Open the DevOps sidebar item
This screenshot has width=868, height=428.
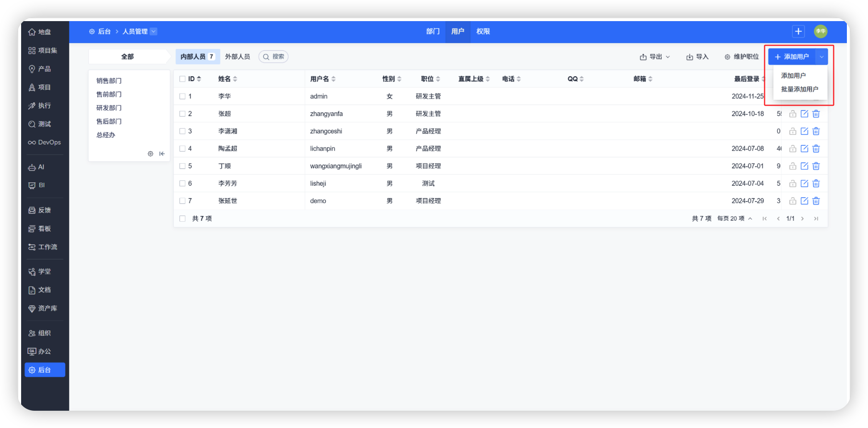click(x=44, y=143)
